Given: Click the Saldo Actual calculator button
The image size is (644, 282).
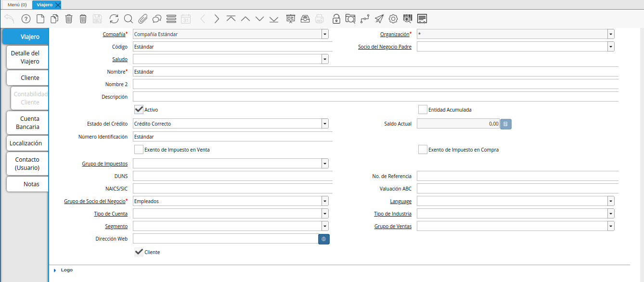Looking at the screenshot, I should click(506, 124).
